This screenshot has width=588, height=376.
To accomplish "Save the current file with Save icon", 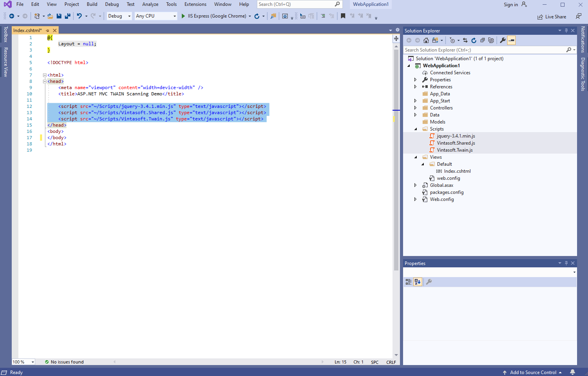I will (59, 16).
